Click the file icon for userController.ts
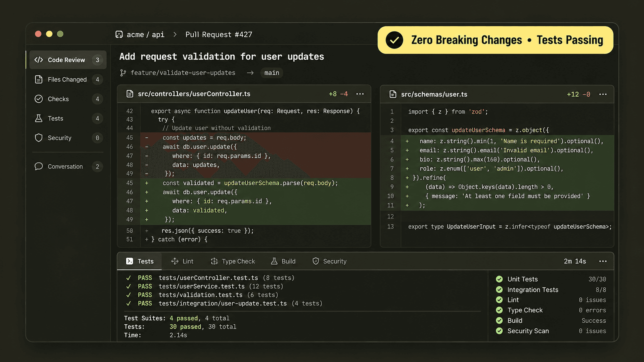This screenshot has width=644, height=362. click(x=130, y=94)
